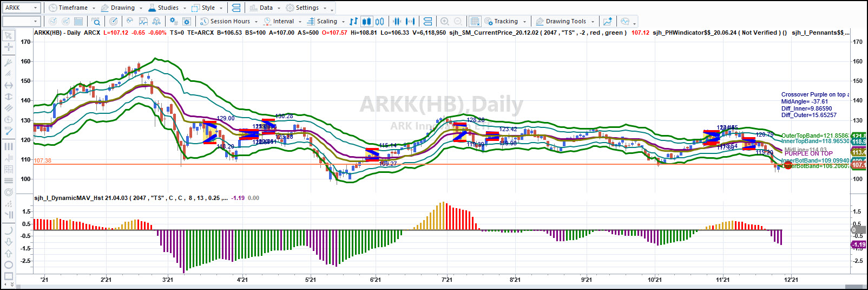Pick the rectangle drawing tool

(9, 276)
